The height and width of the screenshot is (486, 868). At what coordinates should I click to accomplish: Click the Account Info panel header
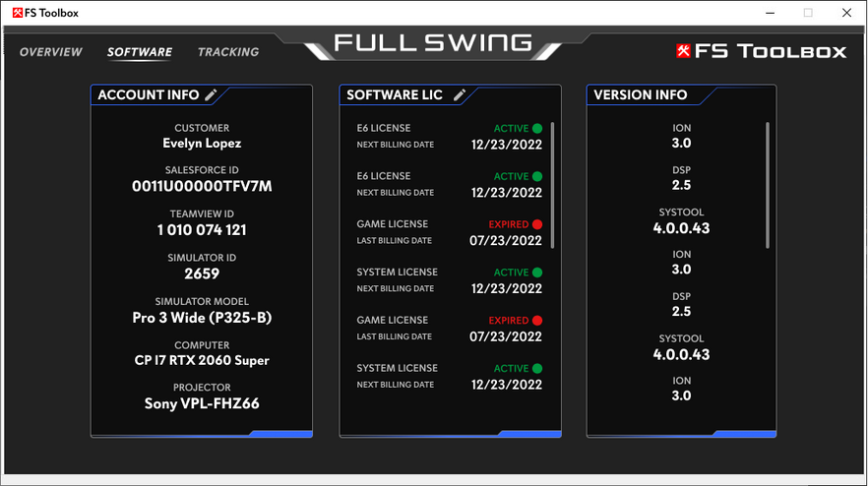pos(149,94)
